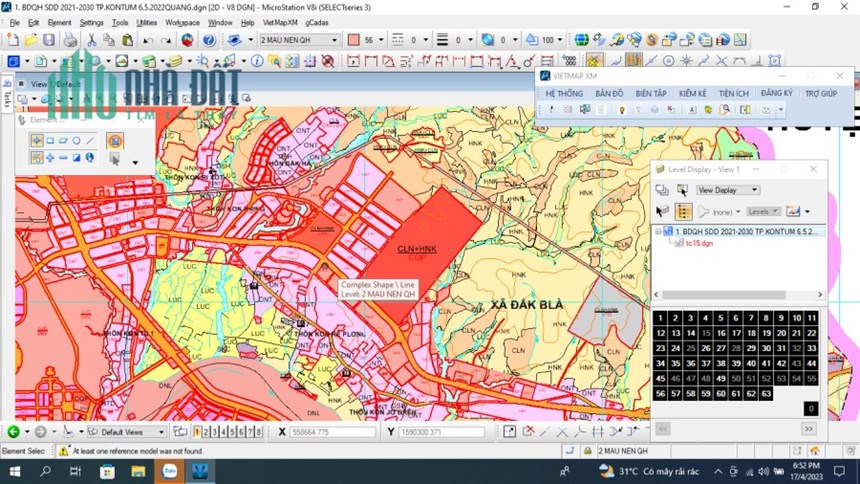Cut the selection with the scissors icon
The image size is (860, 484).
(x=92, y=40)
